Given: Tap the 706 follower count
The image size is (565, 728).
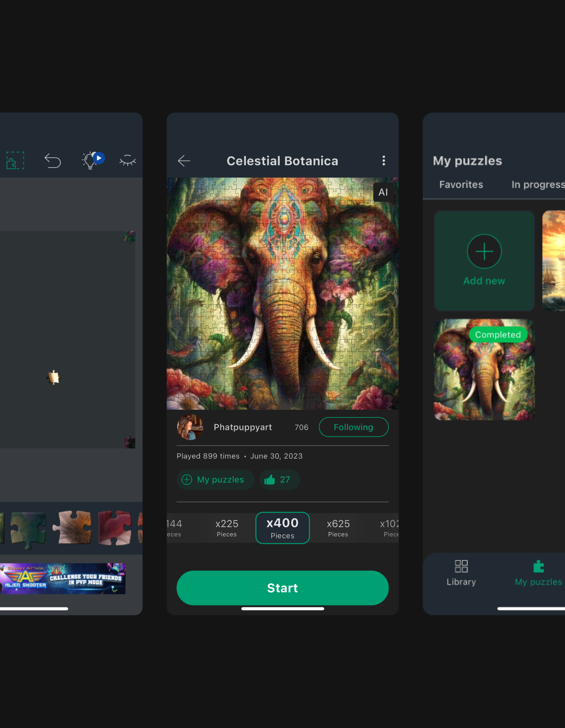Looking at the screenshot, I should 301,427.
